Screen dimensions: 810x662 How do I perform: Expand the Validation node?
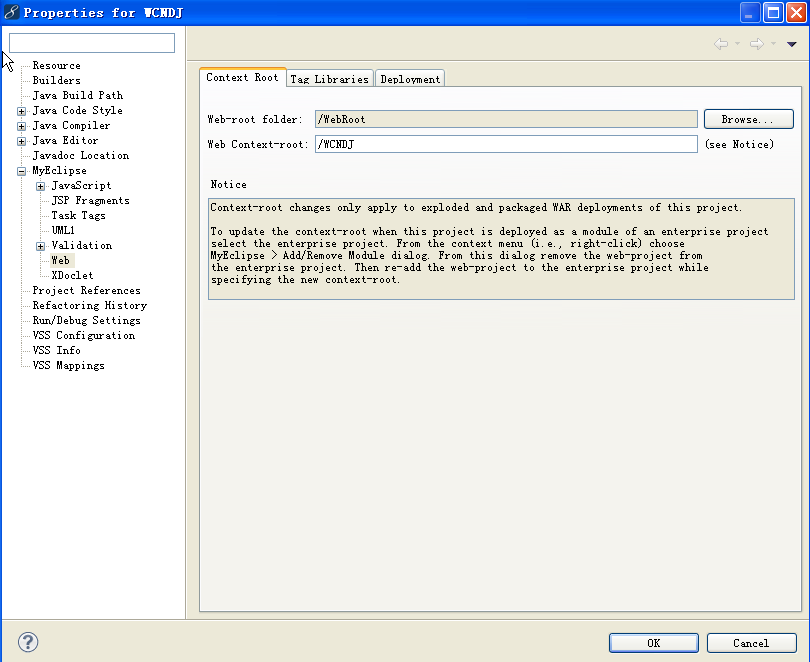click(40, 246)
